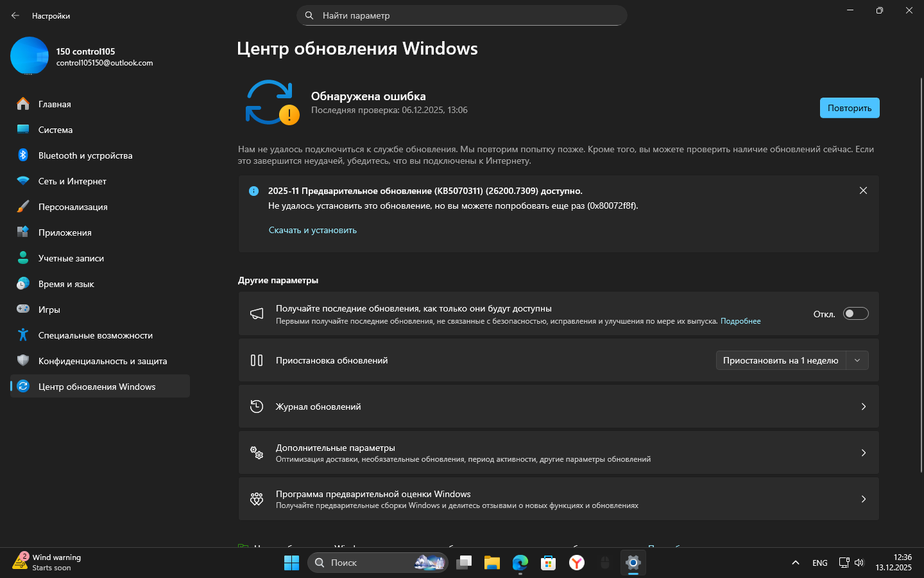The height and width of the screenshot is (578, 924).
Task: Expand the Дополнительные параметры row
Action: click(x=558, y=453)
